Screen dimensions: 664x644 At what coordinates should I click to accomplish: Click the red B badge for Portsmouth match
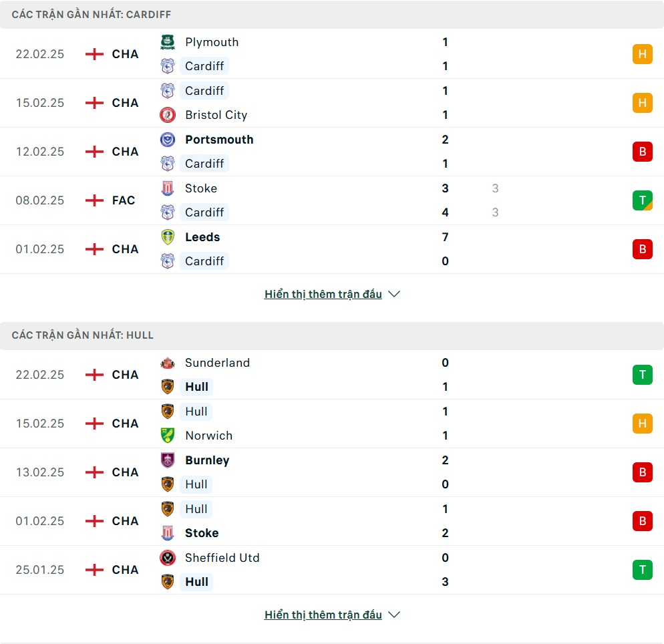coord(642,152)
